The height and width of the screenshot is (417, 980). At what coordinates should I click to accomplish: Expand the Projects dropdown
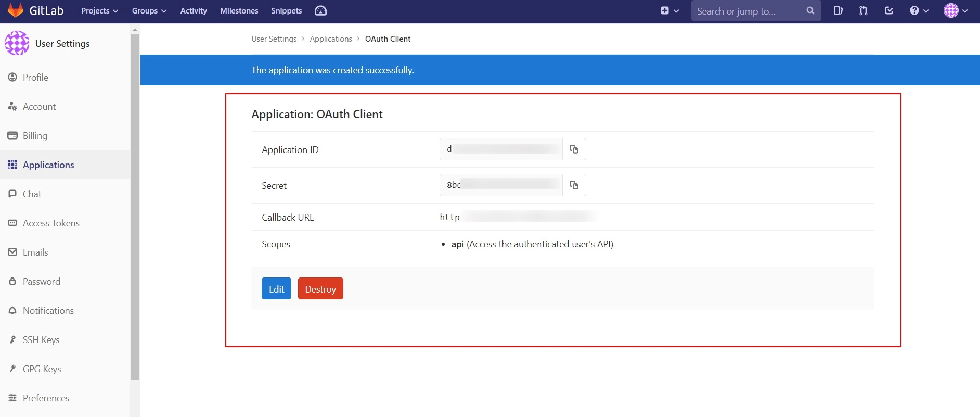tap(100, 11)
